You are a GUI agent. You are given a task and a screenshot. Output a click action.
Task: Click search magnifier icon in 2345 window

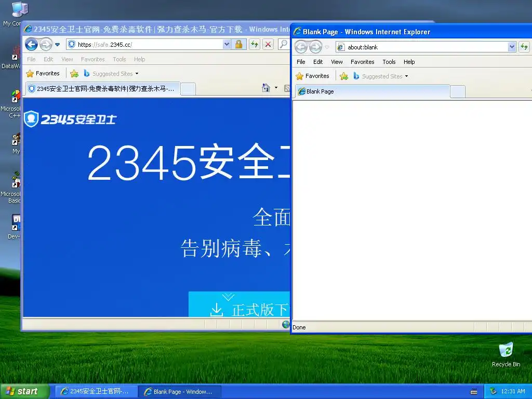tap(283, 45)
